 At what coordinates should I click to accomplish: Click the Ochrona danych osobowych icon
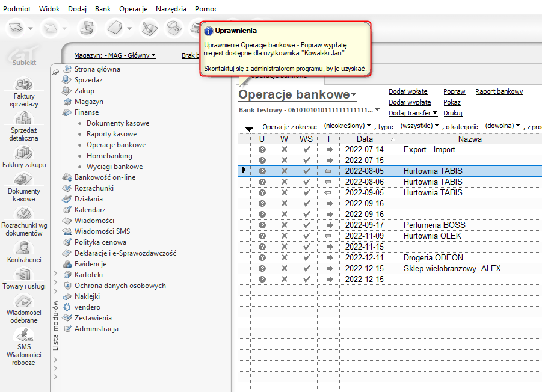click(67, 286)
